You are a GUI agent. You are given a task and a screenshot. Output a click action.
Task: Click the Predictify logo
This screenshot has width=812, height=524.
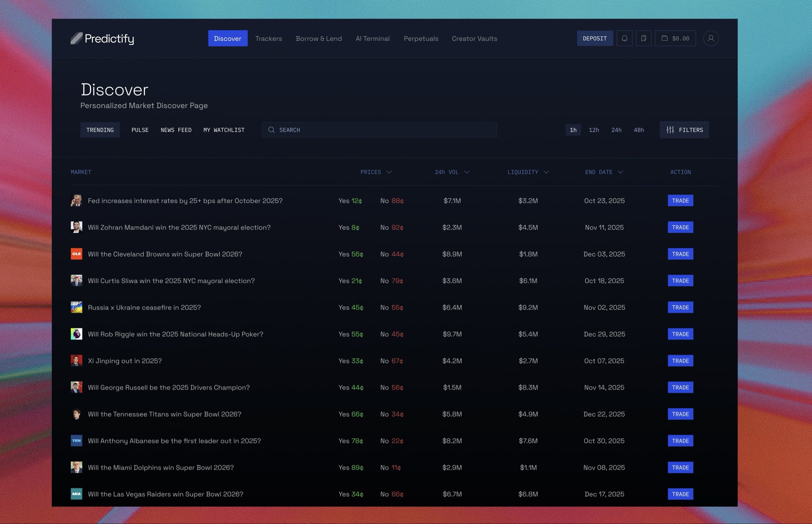[x=102, y=38]
